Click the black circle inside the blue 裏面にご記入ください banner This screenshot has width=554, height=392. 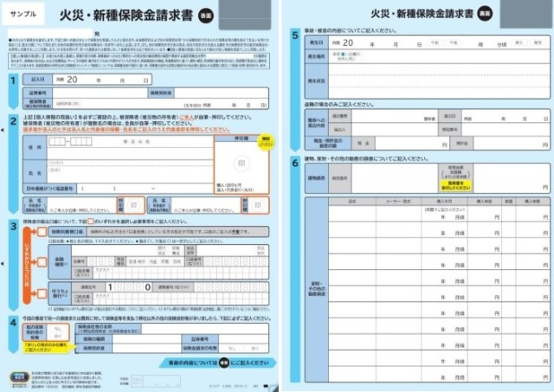(x=223, y=363)
